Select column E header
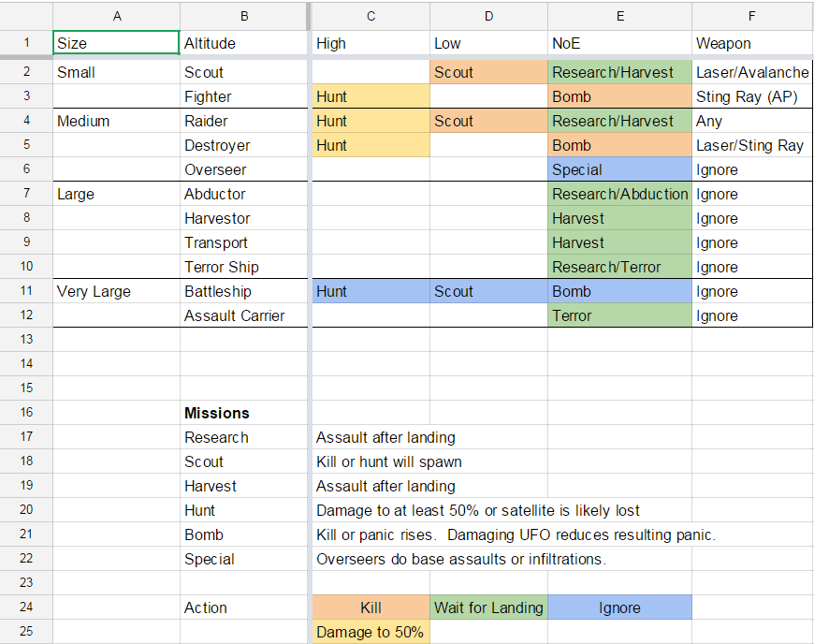The height and width of the screenshot is (644, 814). 619,15
